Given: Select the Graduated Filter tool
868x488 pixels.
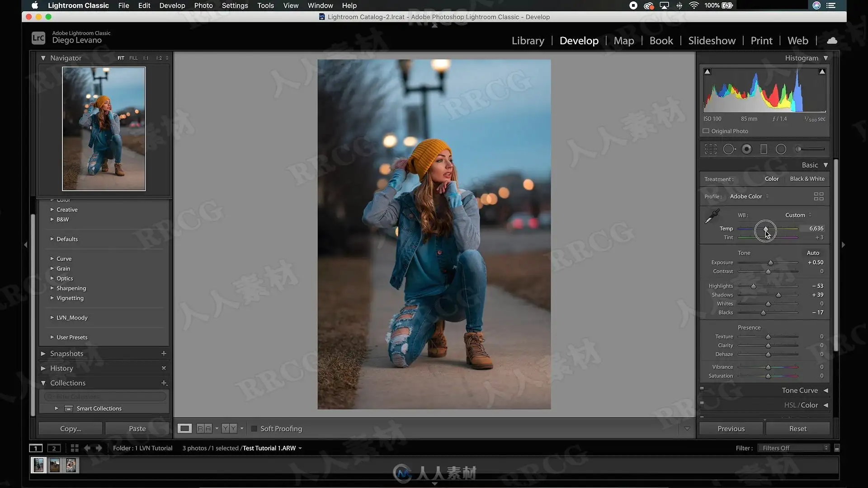Looking at the screenshot, I should click(x=764, y=149).
